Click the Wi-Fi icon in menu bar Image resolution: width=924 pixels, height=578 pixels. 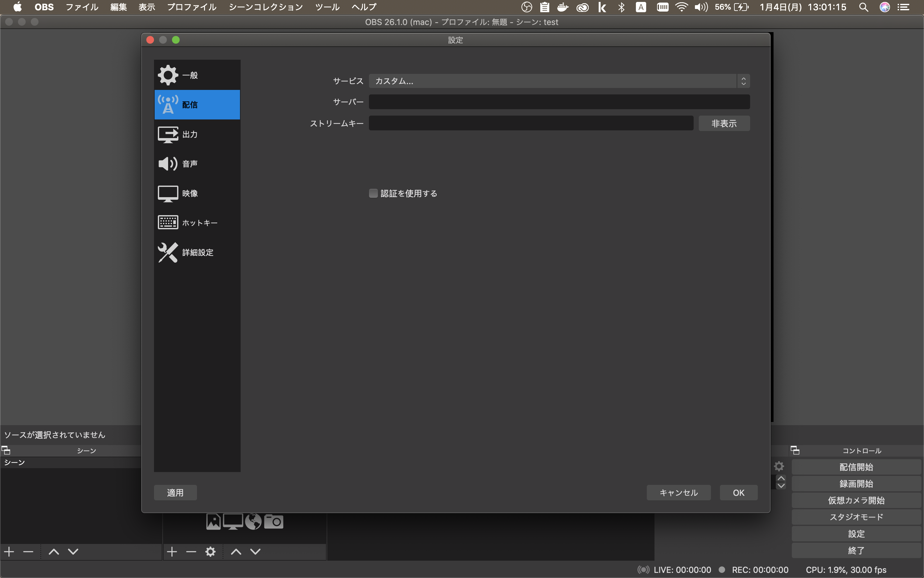(681, 7)
